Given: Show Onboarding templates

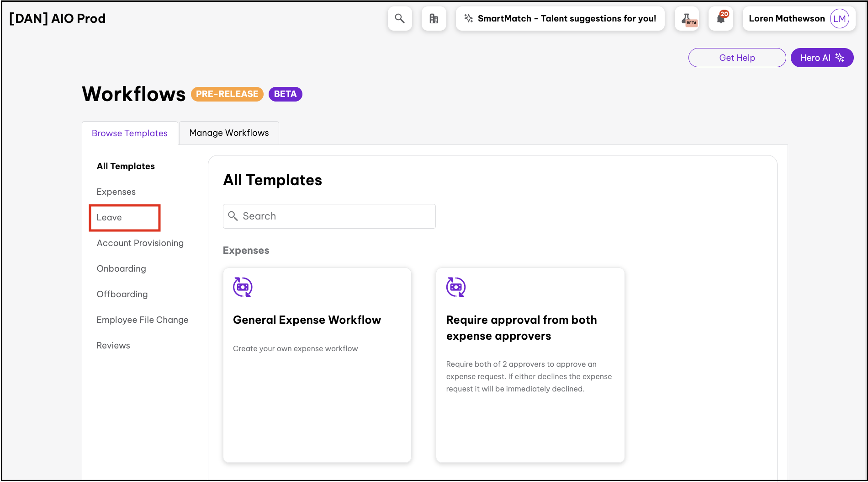Looking at the screenshot, I should coord(122,269).
